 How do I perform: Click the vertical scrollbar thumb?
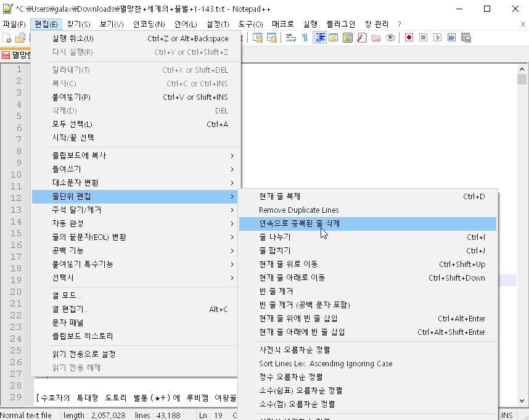(522, 80)
